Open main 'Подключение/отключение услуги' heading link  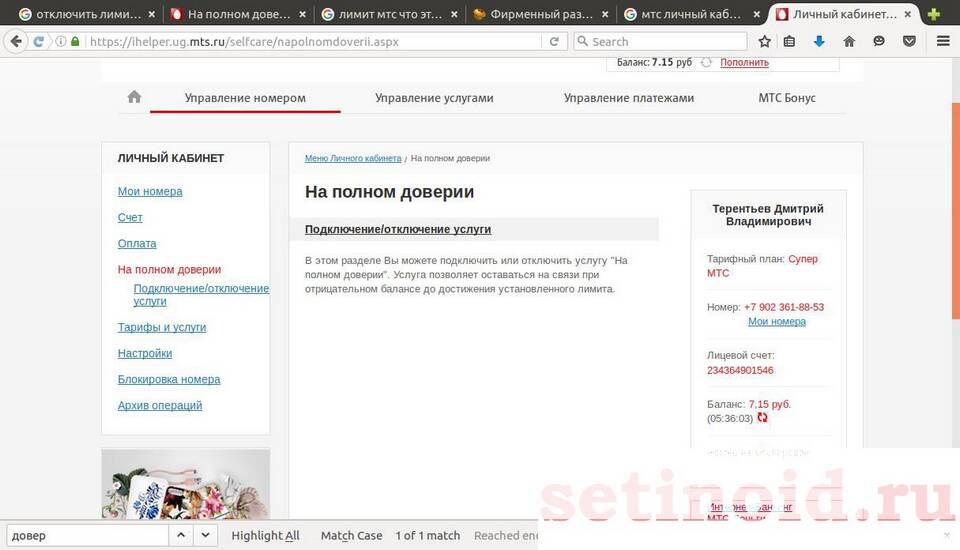click(x=398, y=229)
